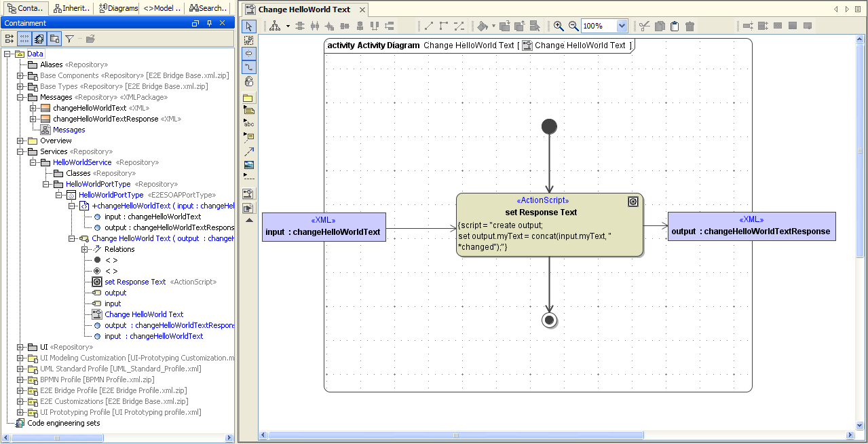Image resolution: width=868 pixels, height=444 pixels.
Task: Open the 100% zoom level dropdown
Action: click(622, 26)
